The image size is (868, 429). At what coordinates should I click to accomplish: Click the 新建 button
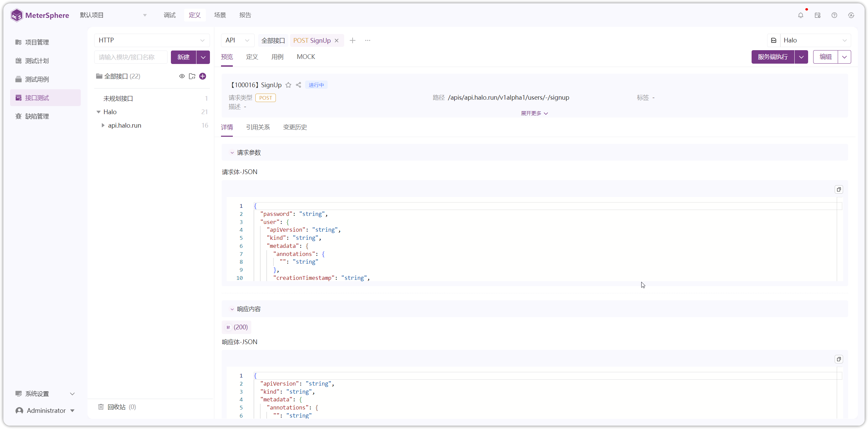pos(183,57)
